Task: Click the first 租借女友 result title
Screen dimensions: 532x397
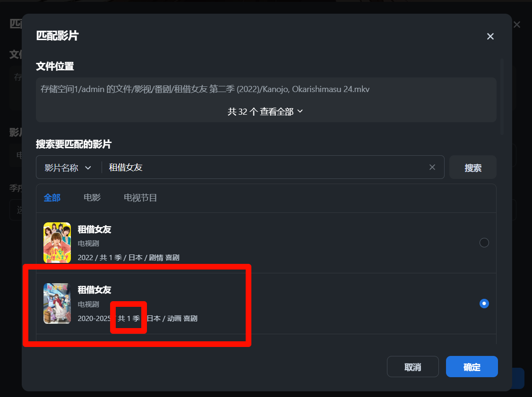Action: (94, 229)
